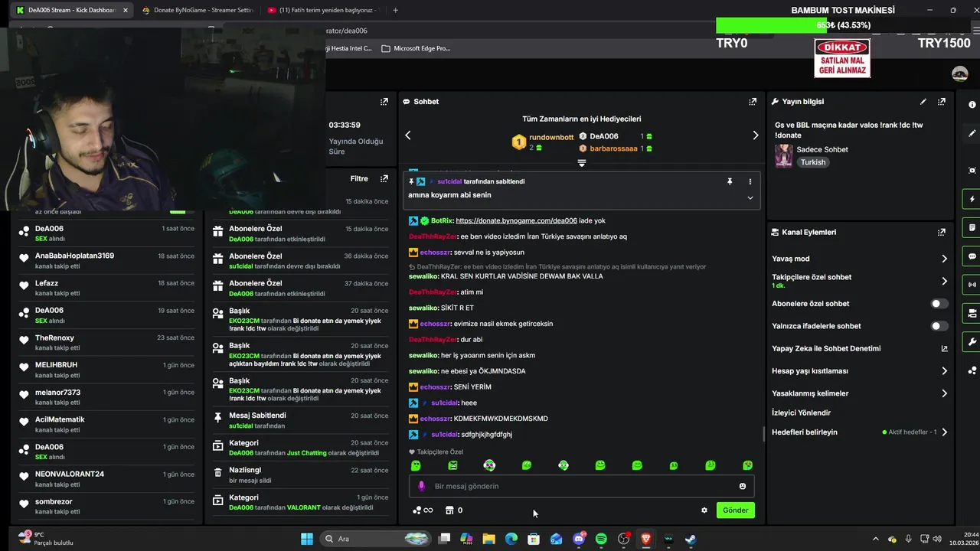Unpin the pinned chat message
Screen dimensions: 980x551
730,181
